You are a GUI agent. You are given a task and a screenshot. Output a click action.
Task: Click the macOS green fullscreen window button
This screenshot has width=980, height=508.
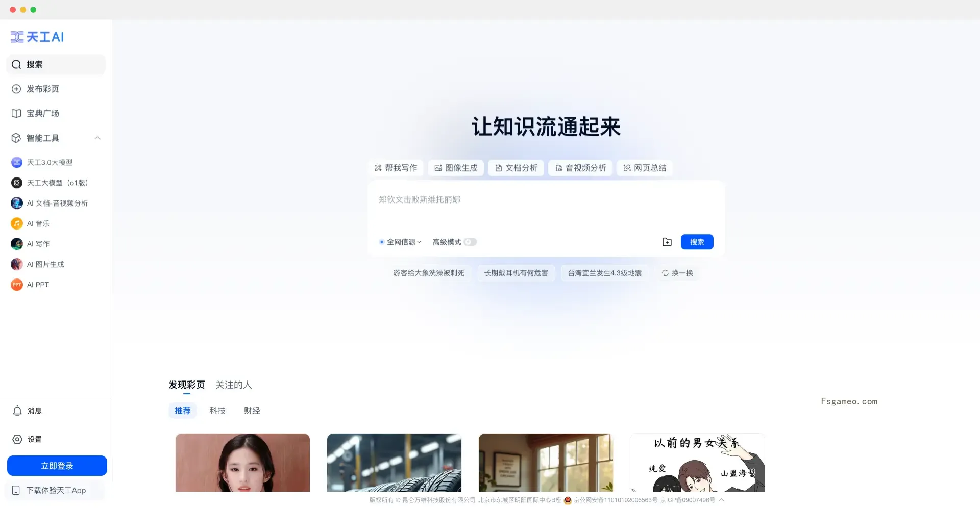coord(33,10)
